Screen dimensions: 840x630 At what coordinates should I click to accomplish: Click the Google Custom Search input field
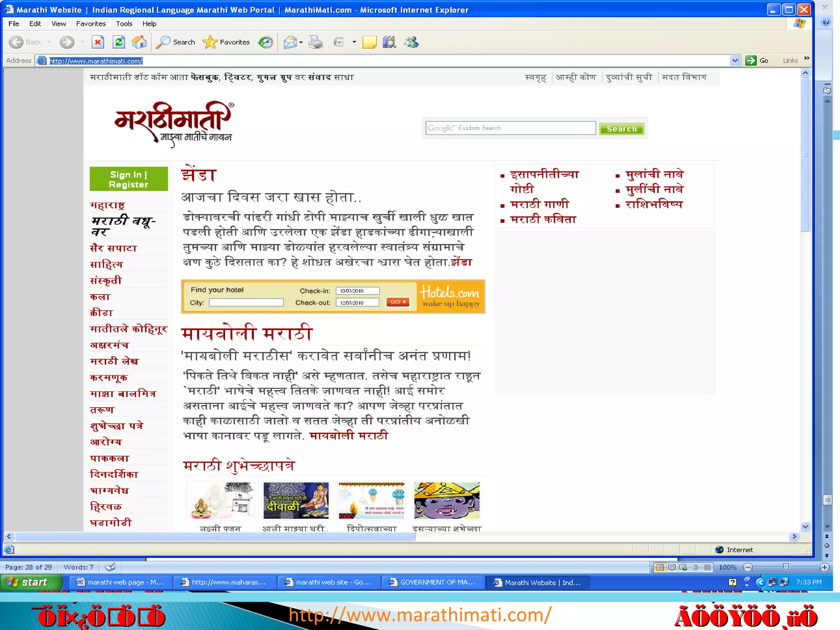(x=510, y=128)
